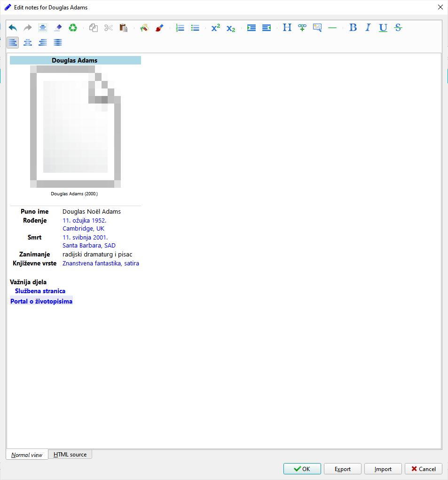Toggle bold formatting
Screen dimensions: 448x480
[x=353, y=28]
